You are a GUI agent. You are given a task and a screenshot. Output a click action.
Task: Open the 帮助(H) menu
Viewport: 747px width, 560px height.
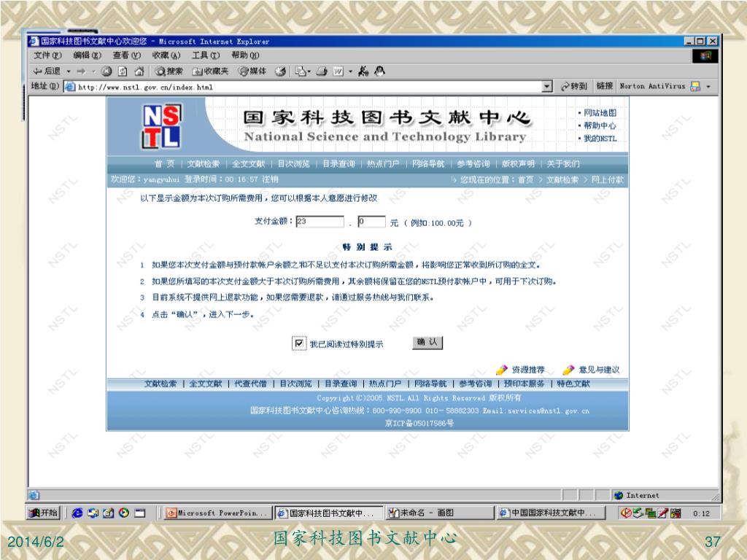(245, 55)
